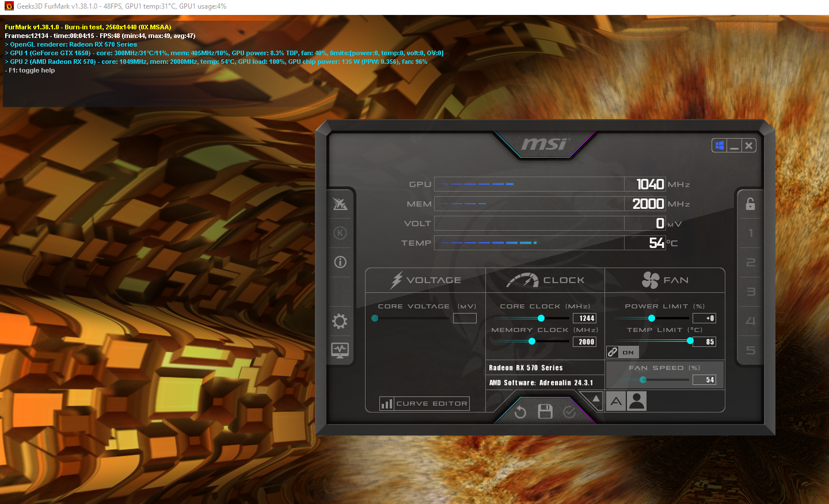Open Afterburner settings gear icon

[340, 321]
